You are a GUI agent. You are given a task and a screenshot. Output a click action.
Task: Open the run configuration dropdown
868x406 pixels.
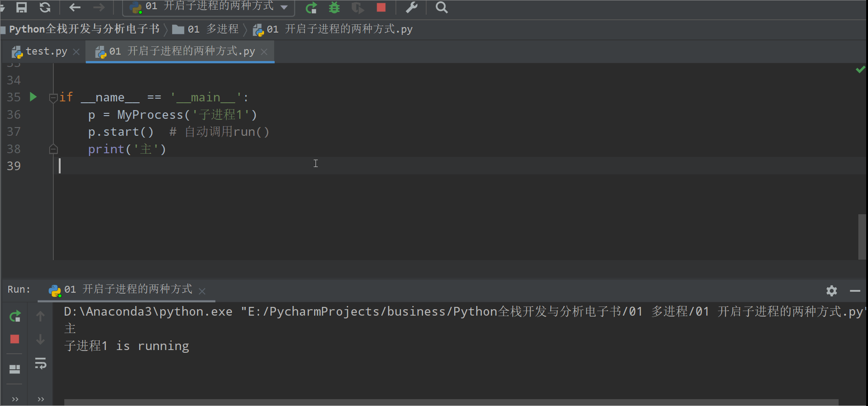click(209, 7)
